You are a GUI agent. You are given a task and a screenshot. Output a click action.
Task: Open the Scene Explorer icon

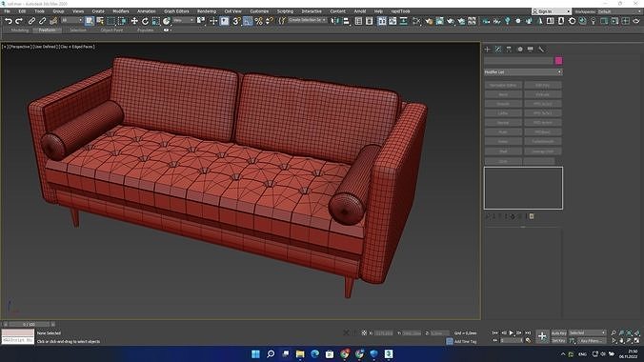point(358,21)
